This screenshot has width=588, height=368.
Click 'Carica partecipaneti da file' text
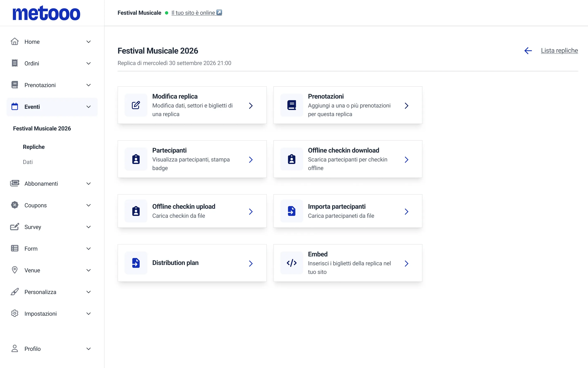(341, 216)
